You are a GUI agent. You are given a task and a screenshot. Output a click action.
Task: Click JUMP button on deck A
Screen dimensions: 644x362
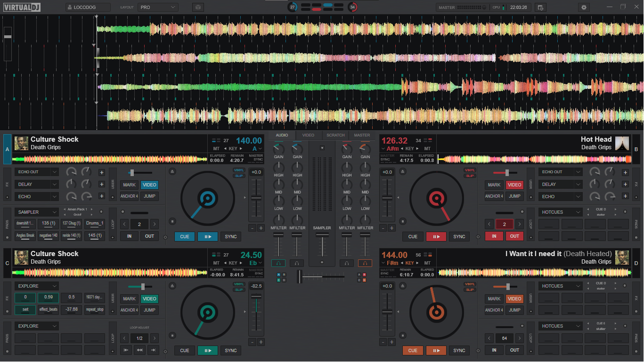tap(149, 196)
